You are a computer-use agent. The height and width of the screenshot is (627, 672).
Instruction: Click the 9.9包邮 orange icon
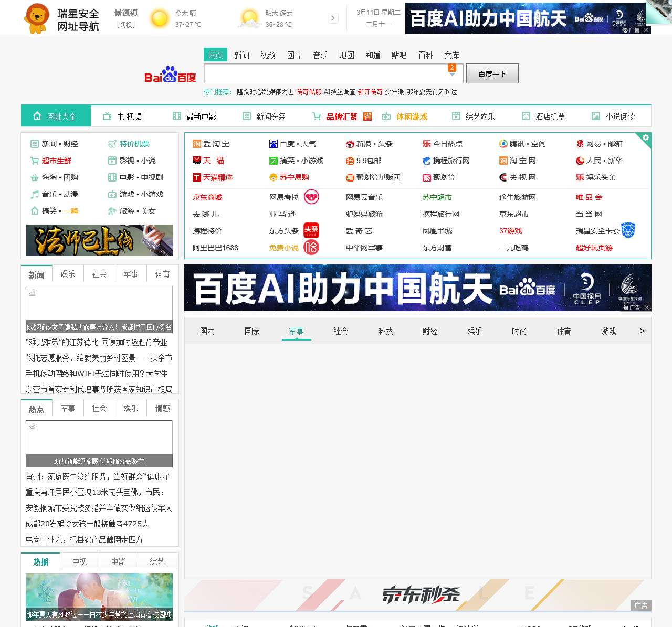click(x=350, y=161)
